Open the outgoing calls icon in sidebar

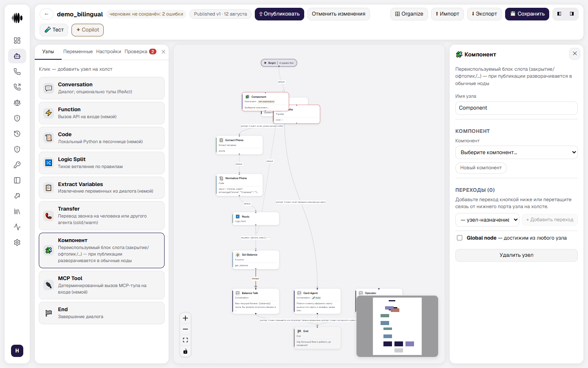(x=17, y=87)
